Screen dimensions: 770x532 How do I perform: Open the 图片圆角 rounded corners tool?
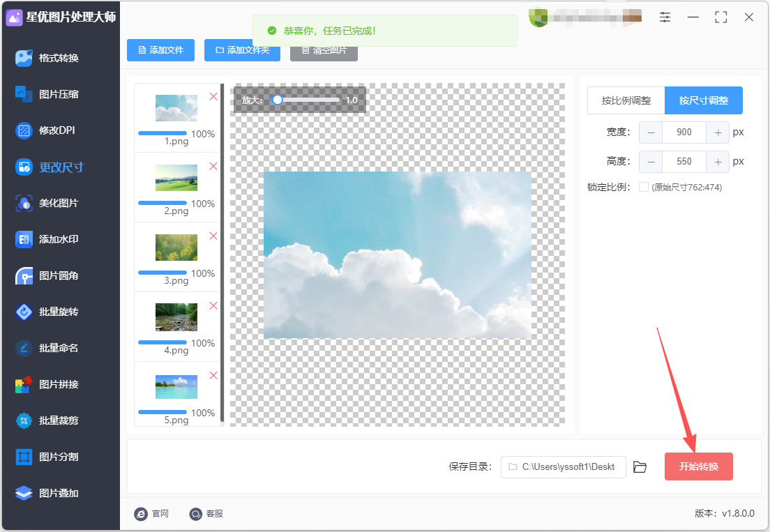[47, 276]
